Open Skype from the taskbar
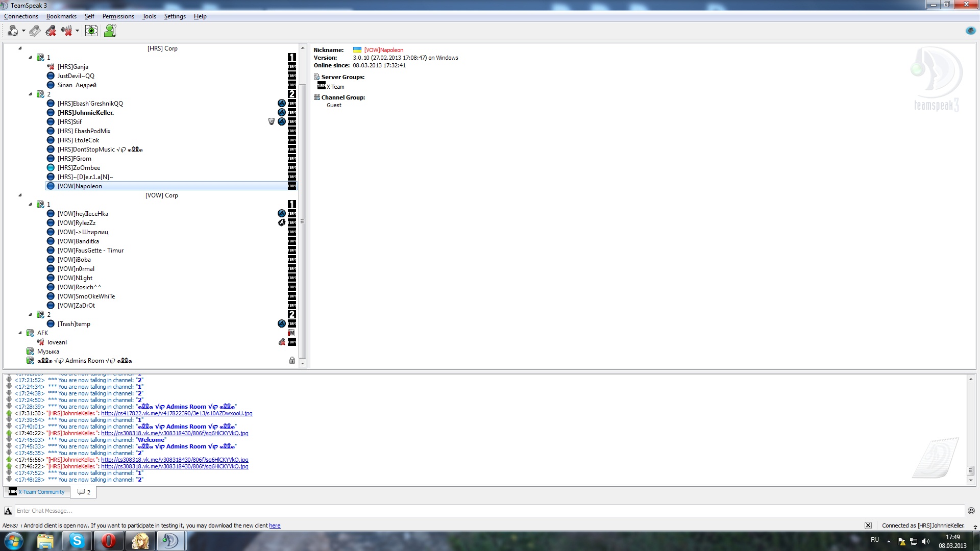Screen dimensions: 980x551 77,541
